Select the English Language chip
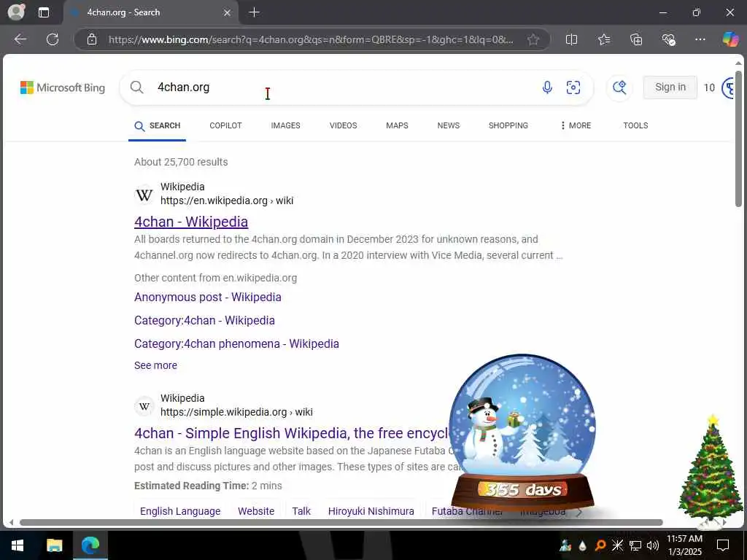This screenshot has width=747, height=560. coord(180,511)
